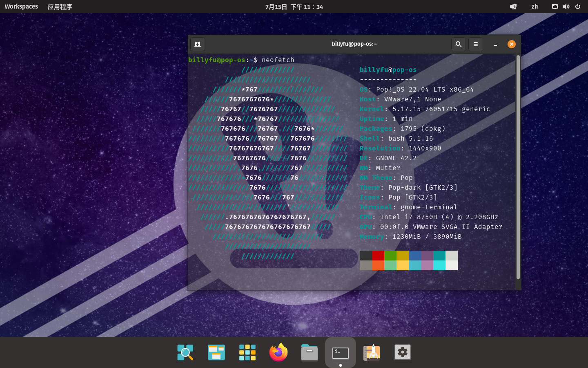Click the Theme Pop-dark line
Viewport: 588px width, 368px height.
click(x=409, y=187)
